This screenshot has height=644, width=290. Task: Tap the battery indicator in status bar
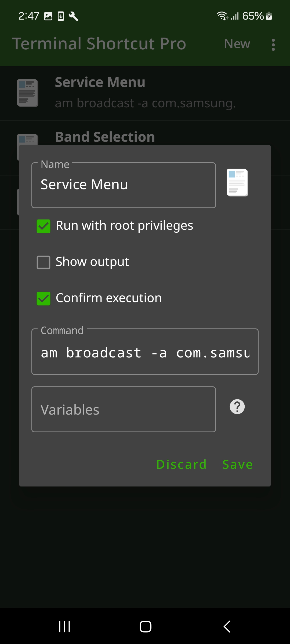[269, 16]
